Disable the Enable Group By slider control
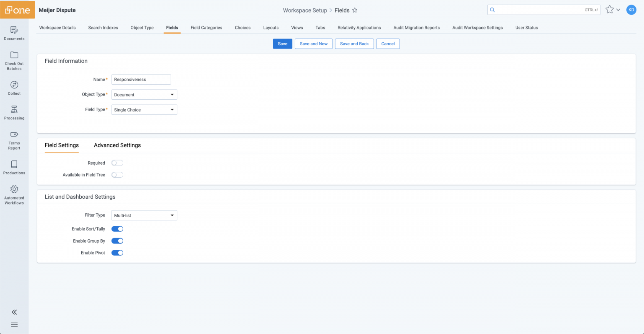The width and height of the screenshot is (644, 334). 117,241
